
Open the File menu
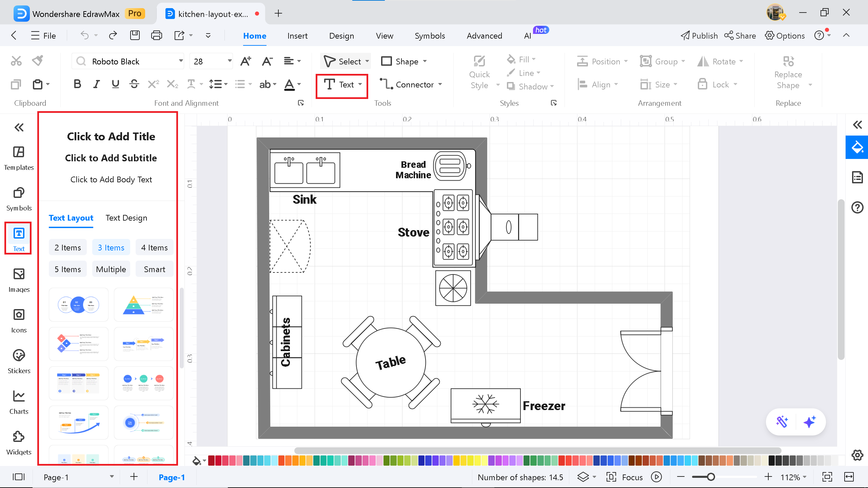coord(43,36)
